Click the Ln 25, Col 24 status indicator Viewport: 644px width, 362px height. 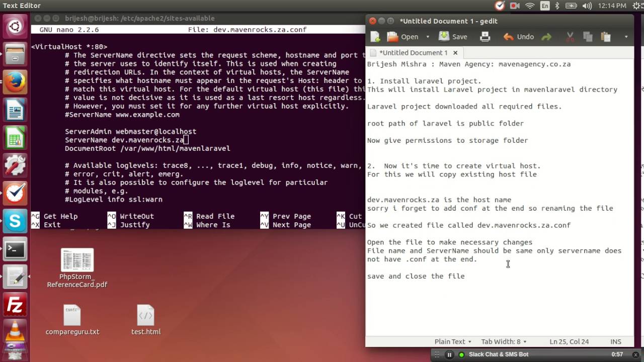[569, 341]
